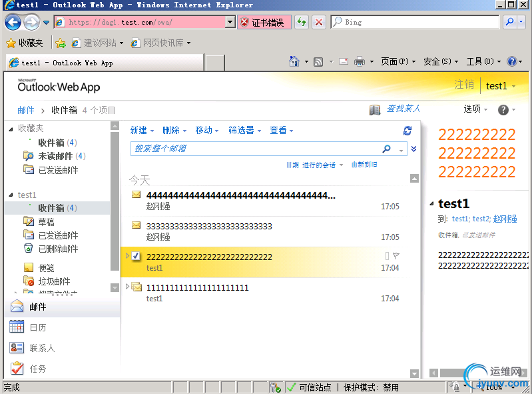The height and width of the screenshot is (394, 532).
Task: Uncheck the checkbox of the 2222 message
Action: [x=136, y=256]
